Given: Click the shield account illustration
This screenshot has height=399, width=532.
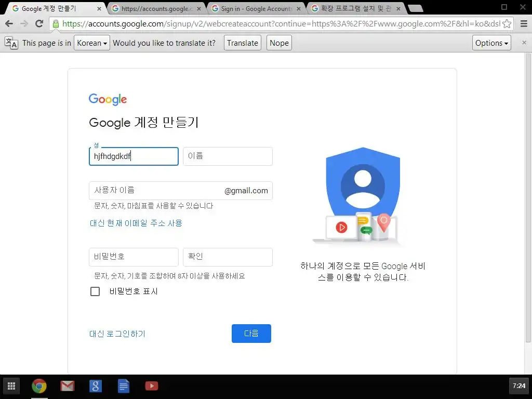Looking at the screenshot, I should (363, 196).
